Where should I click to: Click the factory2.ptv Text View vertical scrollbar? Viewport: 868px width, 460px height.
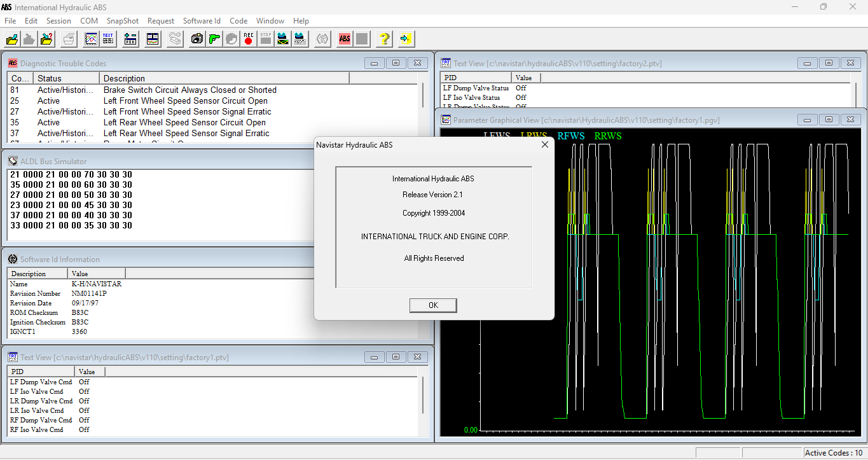pos(856,95)
